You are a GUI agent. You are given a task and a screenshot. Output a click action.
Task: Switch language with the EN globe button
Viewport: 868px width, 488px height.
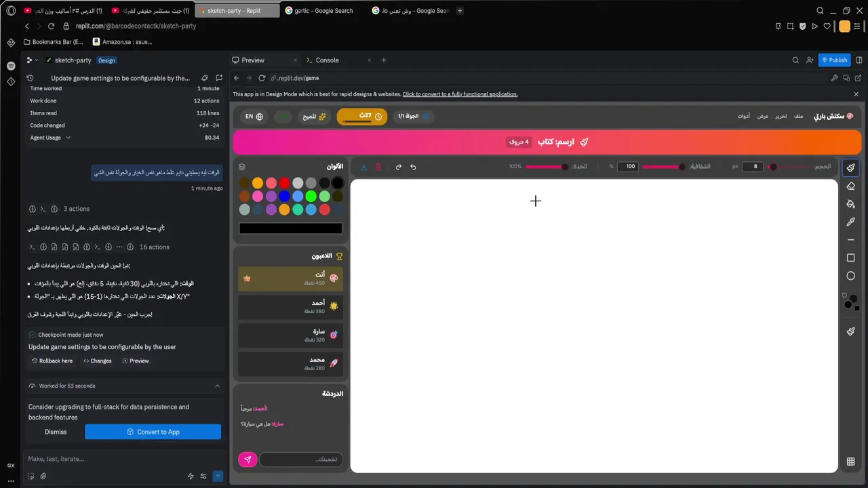tap(254, 117)
